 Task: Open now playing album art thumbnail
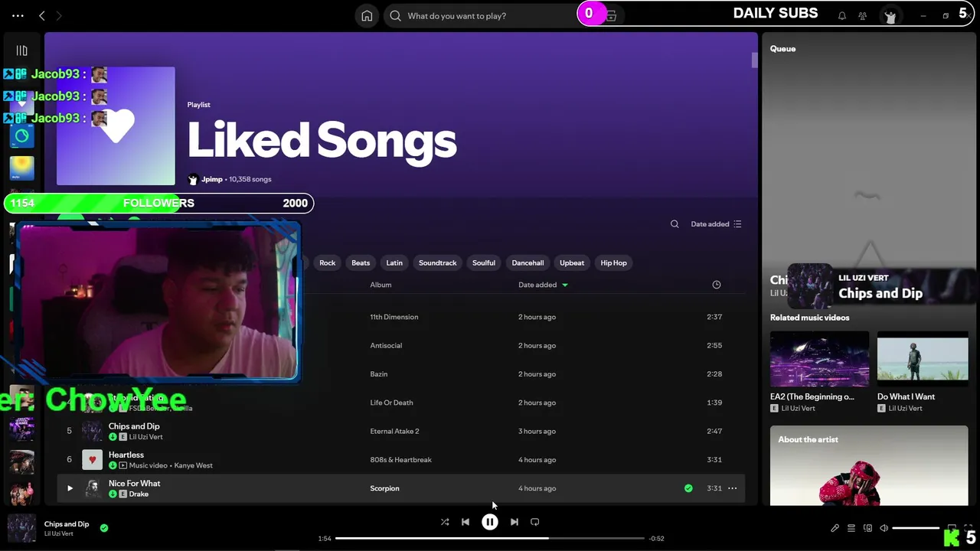pos(21,528)
